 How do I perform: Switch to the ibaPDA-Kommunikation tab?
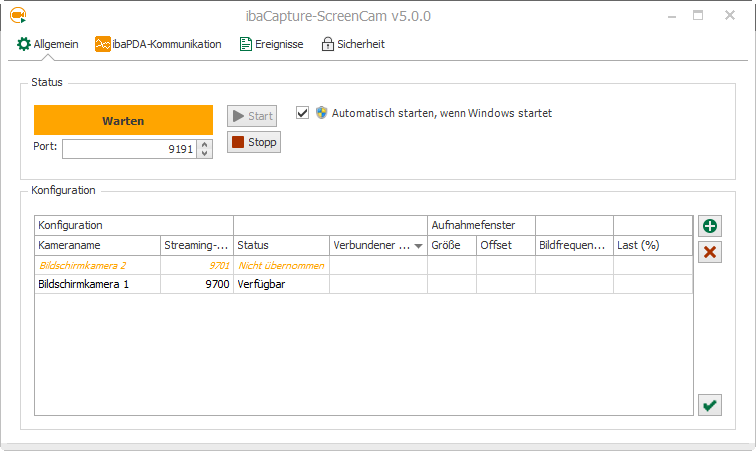tap(158, 44)
